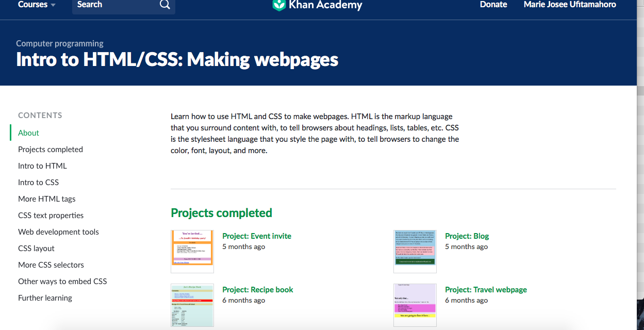Click the Travel webpage project thumbnail
The image size is (644, 330).
415,305
